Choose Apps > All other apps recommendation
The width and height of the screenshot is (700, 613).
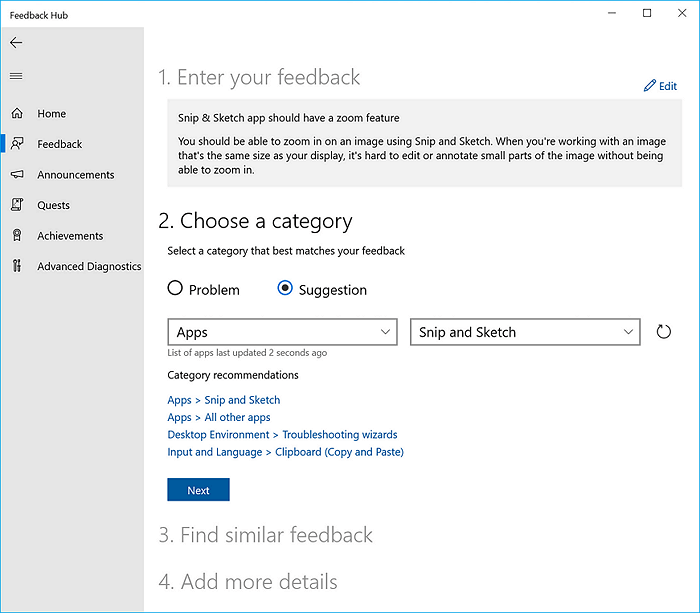[219, 417]
